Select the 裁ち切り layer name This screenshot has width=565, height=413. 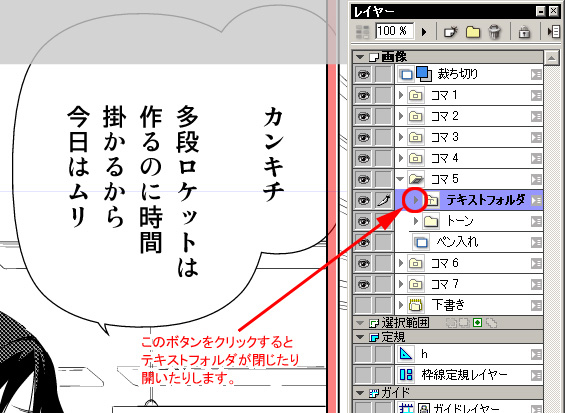(458, 74)
